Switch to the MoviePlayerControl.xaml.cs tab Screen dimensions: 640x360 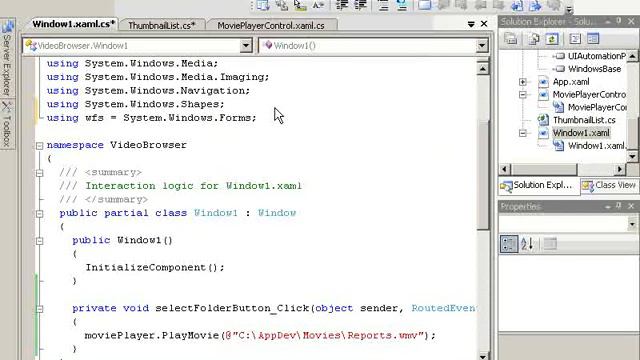click(x=271, y=25)
